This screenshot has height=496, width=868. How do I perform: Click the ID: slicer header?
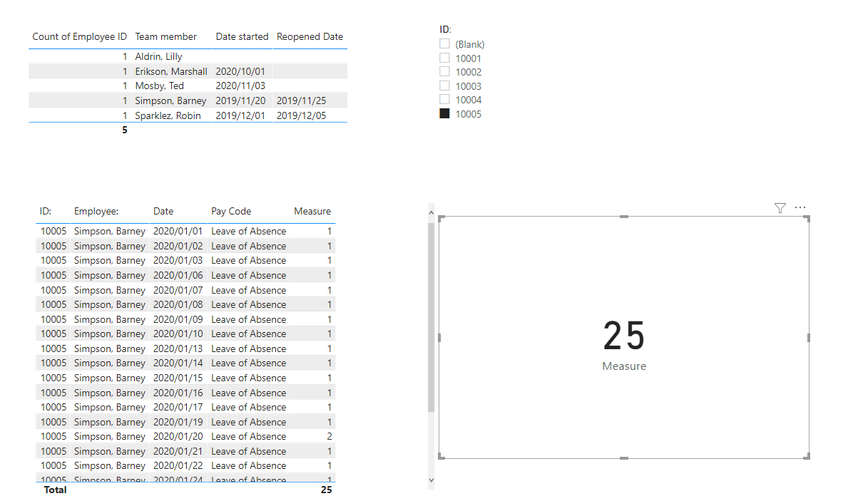click(446, 29)
